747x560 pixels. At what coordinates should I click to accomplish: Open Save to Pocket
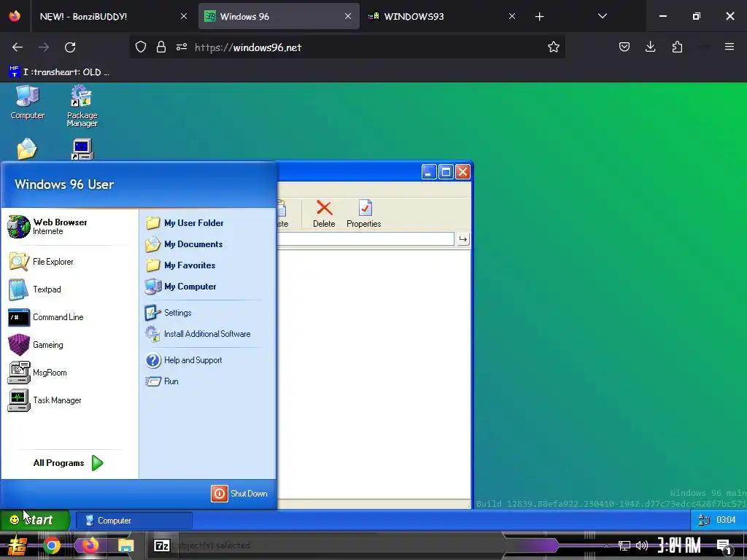[624, 47]
